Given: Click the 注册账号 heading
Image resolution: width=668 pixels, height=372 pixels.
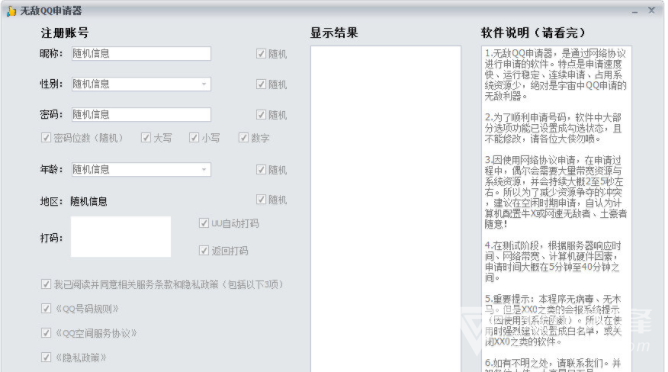Looking at the screenshot, I should tap(65, 33).
